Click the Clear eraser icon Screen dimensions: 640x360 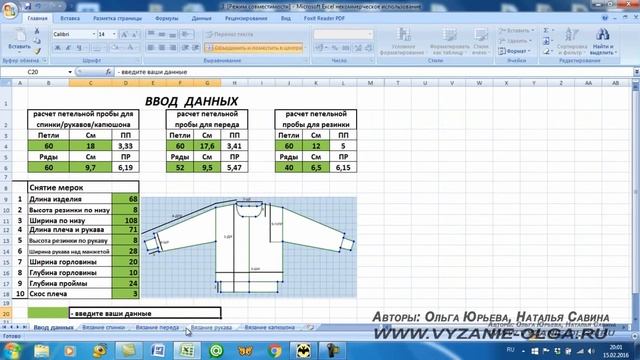pyautogui.click(x=547, y=51)
